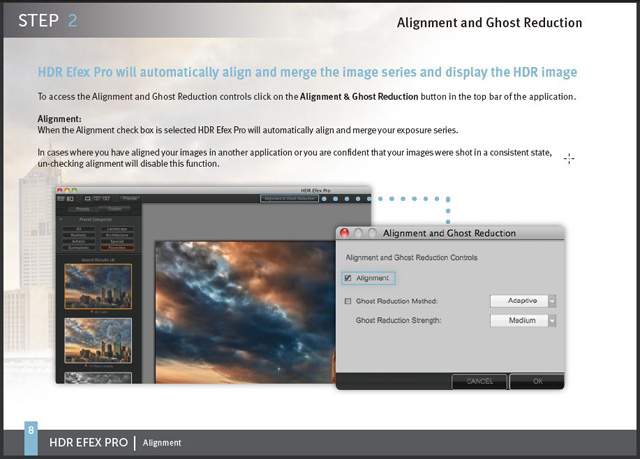Select the Surrealistic preset category
This screenshot has height=459, width=640.
[x=79, y=248]
